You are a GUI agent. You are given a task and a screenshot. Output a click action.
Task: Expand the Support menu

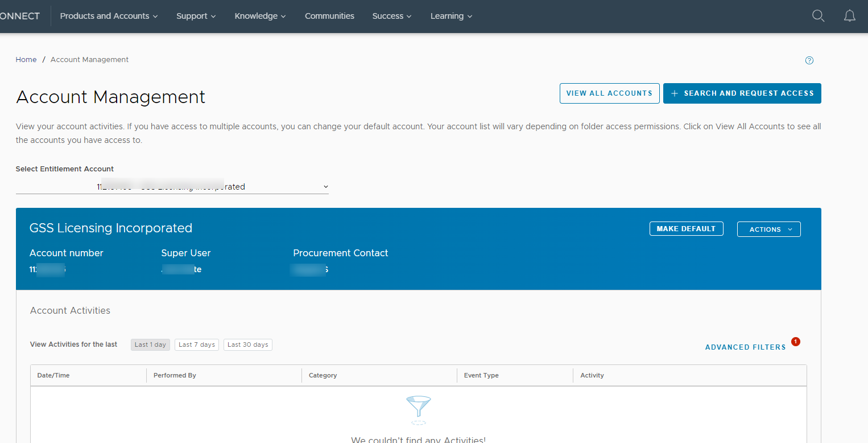click(196, 16)
